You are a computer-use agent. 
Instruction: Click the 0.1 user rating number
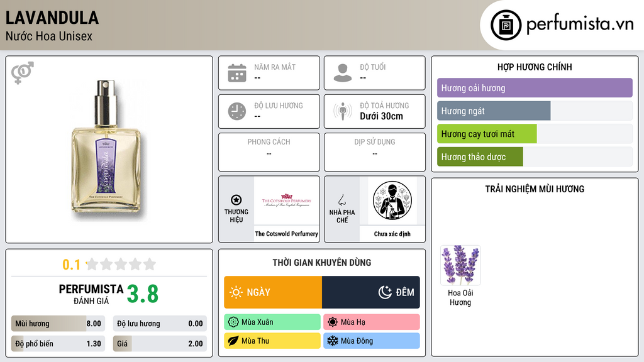(72, 265)
